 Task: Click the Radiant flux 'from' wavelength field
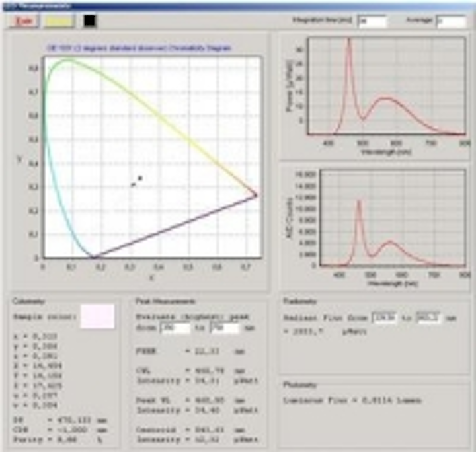[x=384, y=318]
